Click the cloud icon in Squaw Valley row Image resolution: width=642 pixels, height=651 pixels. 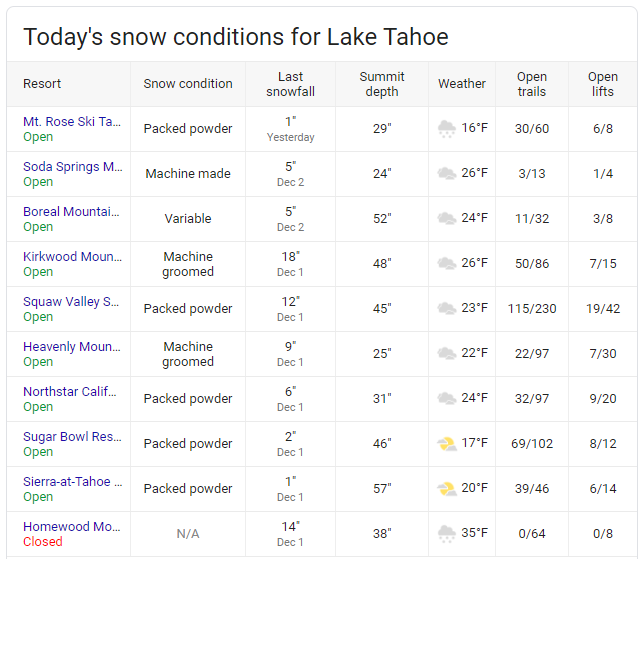[x=447, y=308]
